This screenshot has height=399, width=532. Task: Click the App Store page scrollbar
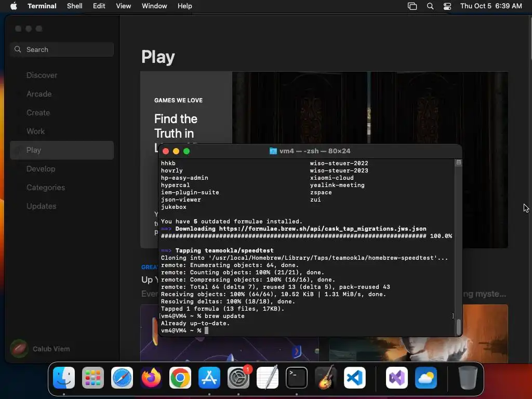(x=530, y=38)
